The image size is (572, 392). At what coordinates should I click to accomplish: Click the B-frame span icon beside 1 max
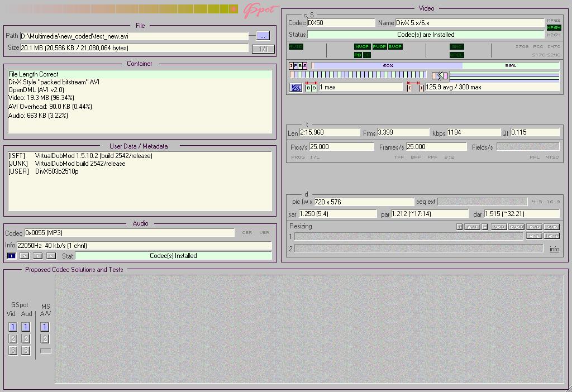pos(311,87)
